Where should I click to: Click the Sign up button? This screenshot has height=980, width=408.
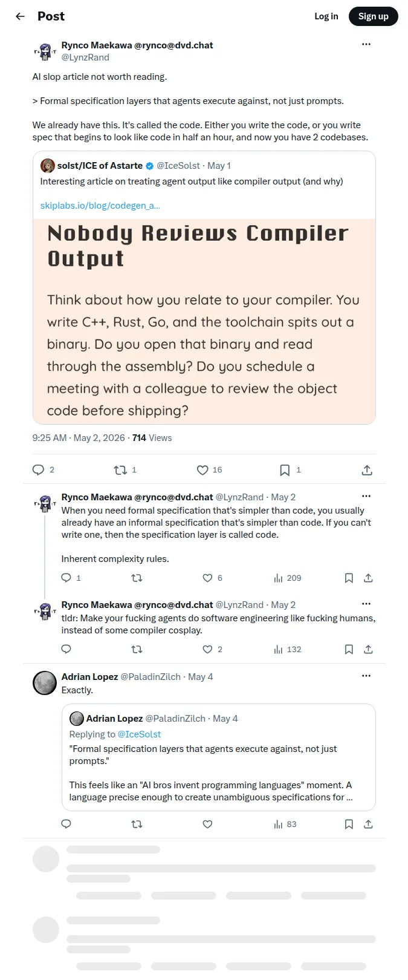pos(374,16)
